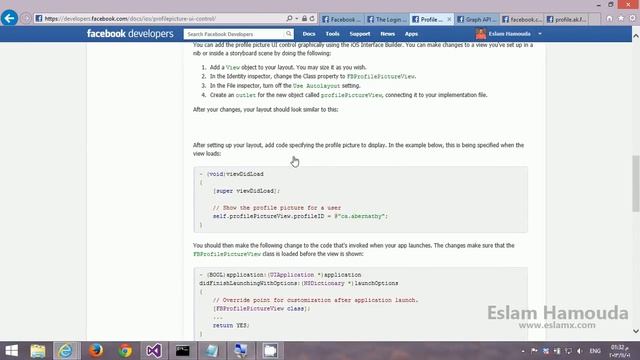Click the security lock icon in address bar
Viewport: 640px width, 360px height.
304,18
